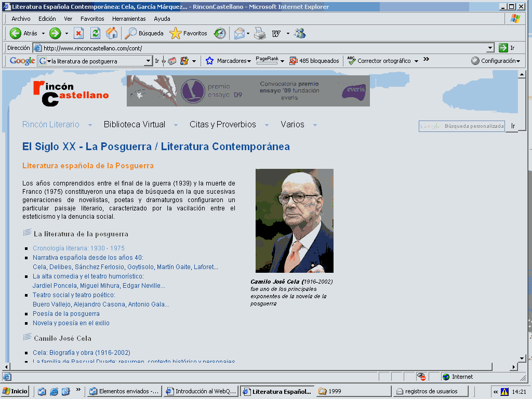Click the yellow warning tray icon
Screen dimensions: 532x399
tap(504, 392)
